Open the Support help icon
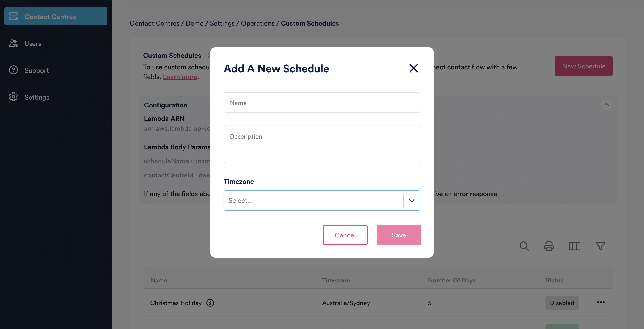The height and width of the screenshot is (329, 644). [13, 70]
